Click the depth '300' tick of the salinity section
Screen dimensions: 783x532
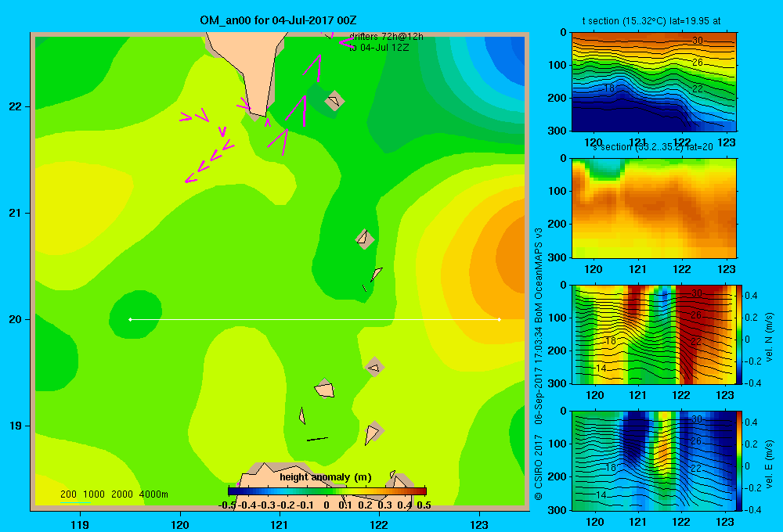pos(557,257)
